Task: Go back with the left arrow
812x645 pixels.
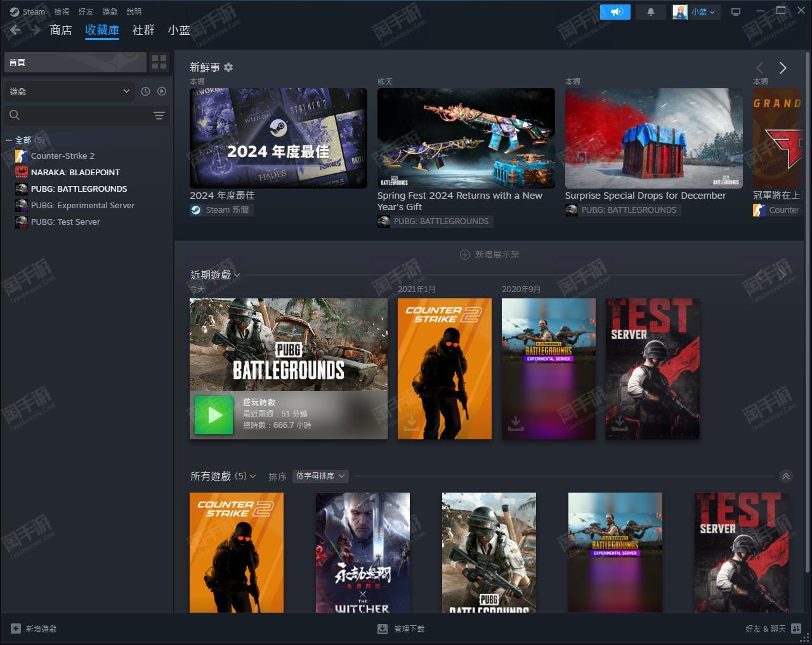Action: [15, 30]
